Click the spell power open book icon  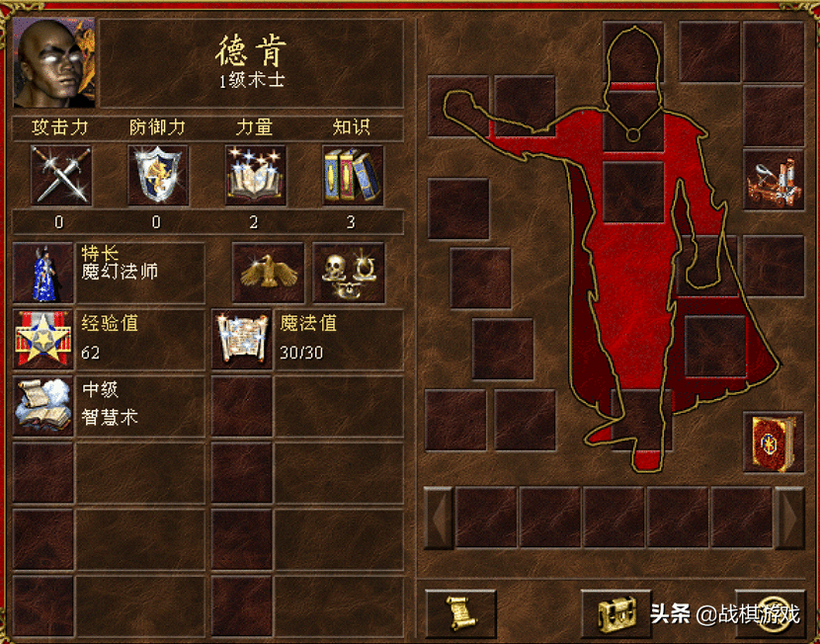(x=256, y=175)
